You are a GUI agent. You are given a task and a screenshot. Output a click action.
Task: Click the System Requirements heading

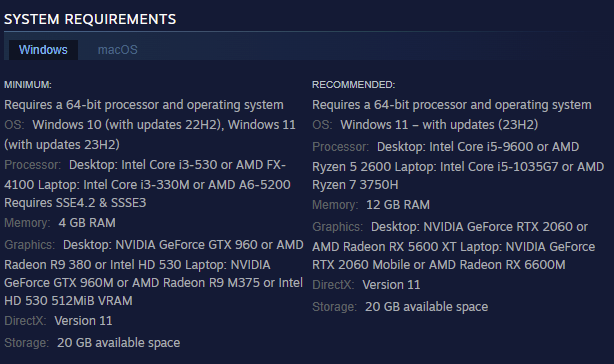click(x=90, y=19)
